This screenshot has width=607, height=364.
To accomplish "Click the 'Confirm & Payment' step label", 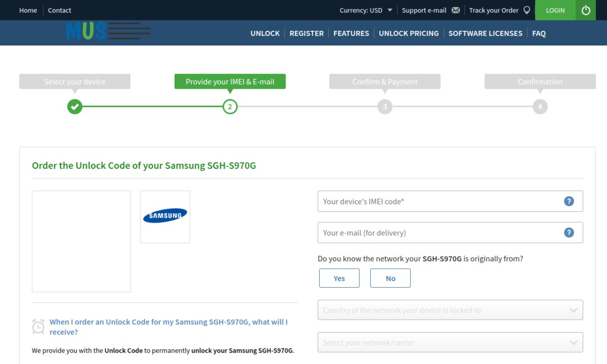I will pos(385,82).
